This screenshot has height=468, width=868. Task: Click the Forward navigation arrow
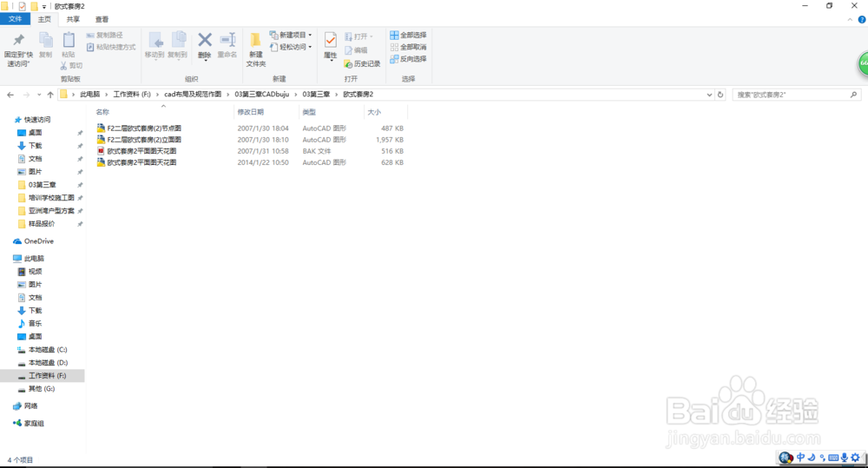pyautogui.click(x=26, y=95)
